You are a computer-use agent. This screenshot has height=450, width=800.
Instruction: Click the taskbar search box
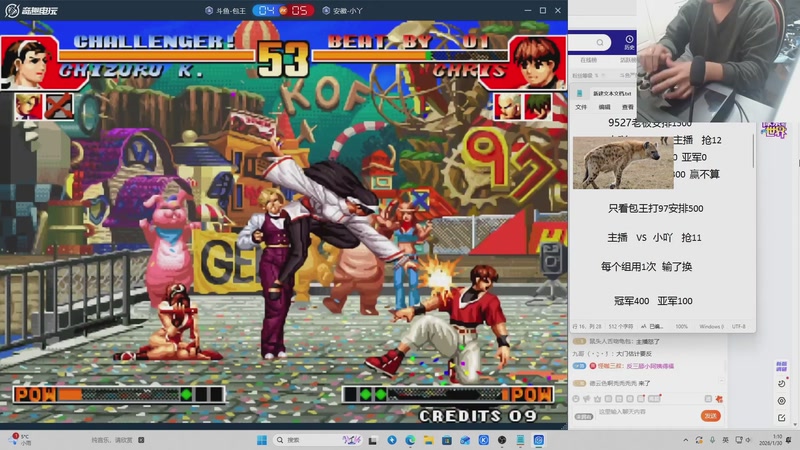318,440
